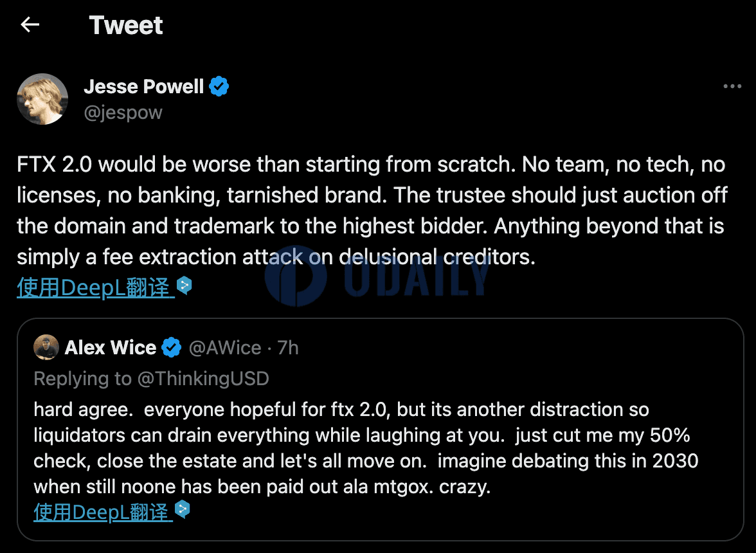Click the main tweet text about FTX 2.0
This screenshot has height=553, width=756.
(372, 210)
